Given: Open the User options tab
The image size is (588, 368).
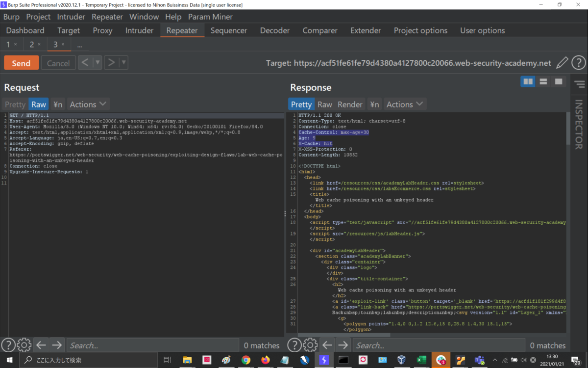Looking at the screenshot, I should click(x=482, y=30).
